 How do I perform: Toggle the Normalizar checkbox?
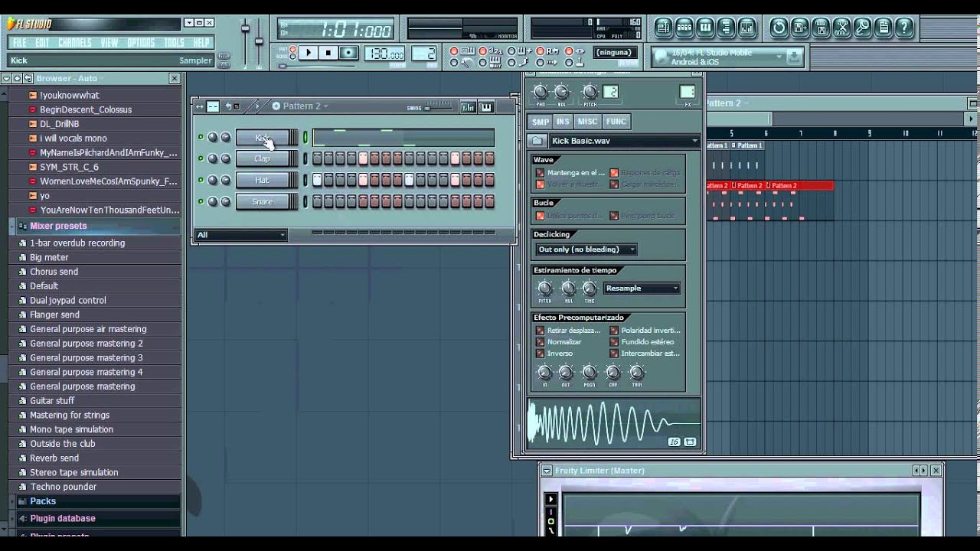tap(541, 342)
